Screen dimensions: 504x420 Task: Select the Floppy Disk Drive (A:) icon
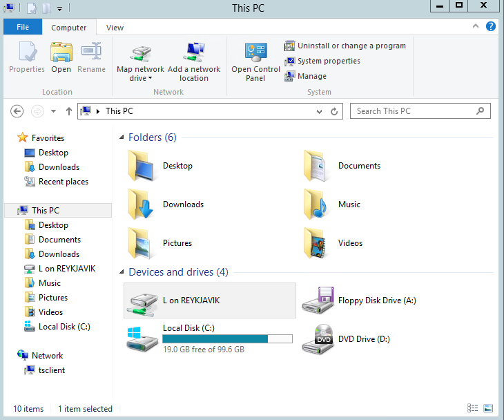click(318, 300)
